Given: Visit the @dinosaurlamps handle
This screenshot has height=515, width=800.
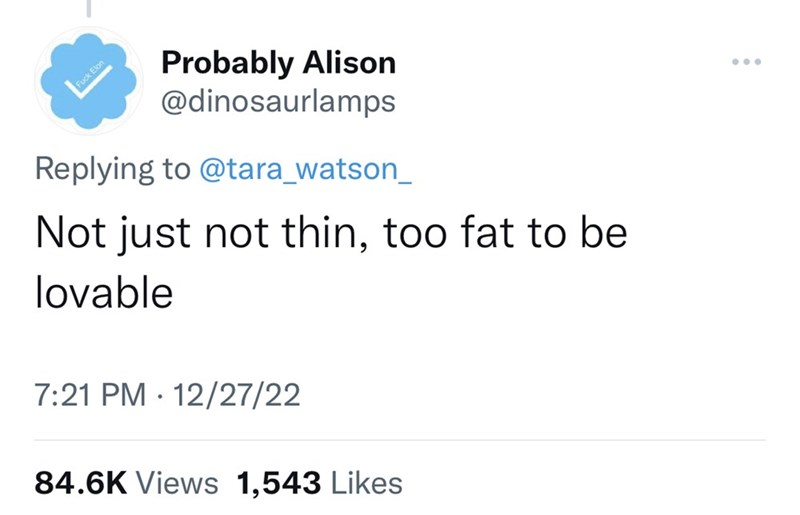Looking at the screenshot, I should (x=279, y=102).
